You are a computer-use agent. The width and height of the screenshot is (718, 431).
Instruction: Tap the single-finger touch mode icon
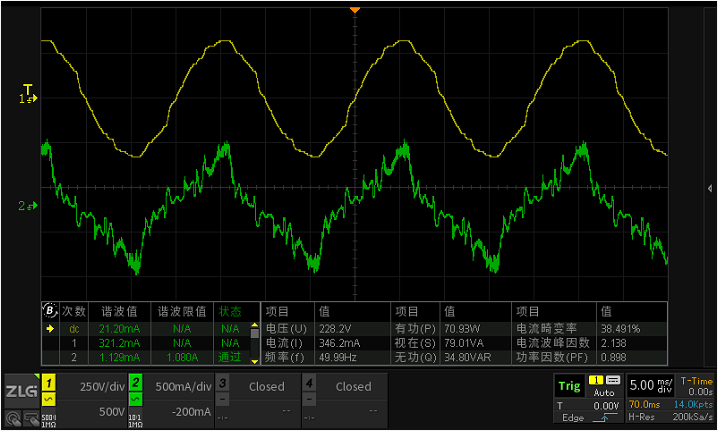pos(13,419)
